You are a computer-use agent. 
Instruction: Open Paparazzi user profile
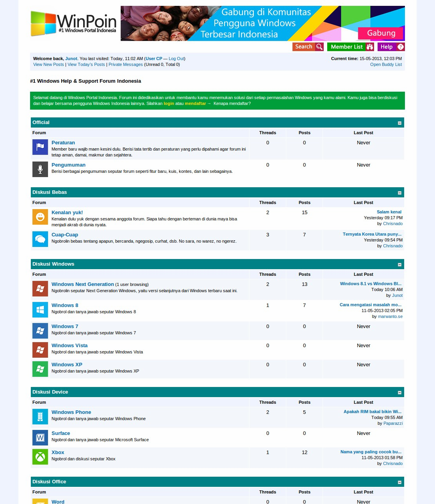coord(393,423)
